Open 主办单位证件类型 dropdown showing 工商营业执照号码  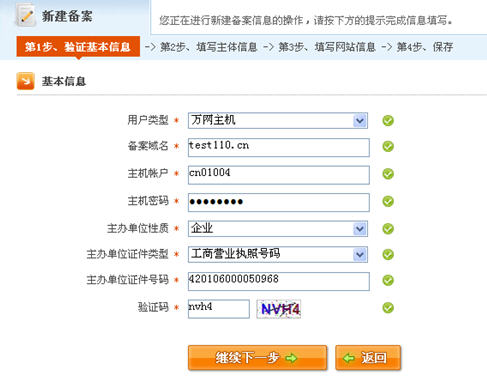[278, 254]
